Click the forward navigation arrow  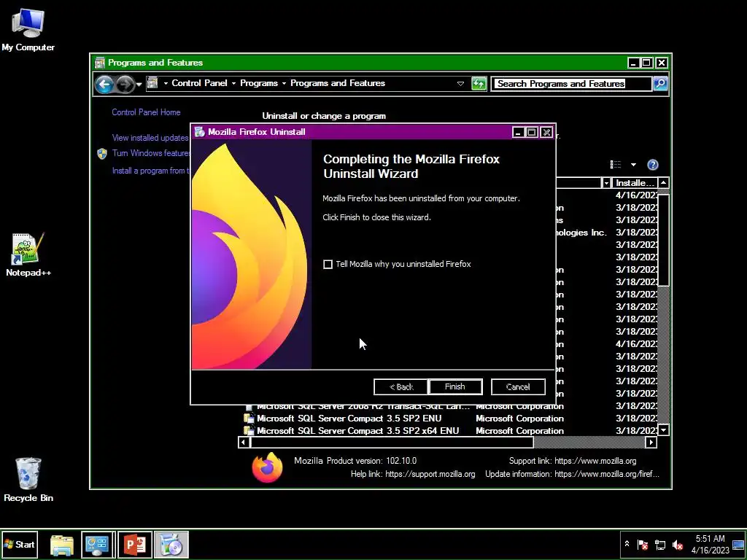pyautogui.click(x=125, y=85)
